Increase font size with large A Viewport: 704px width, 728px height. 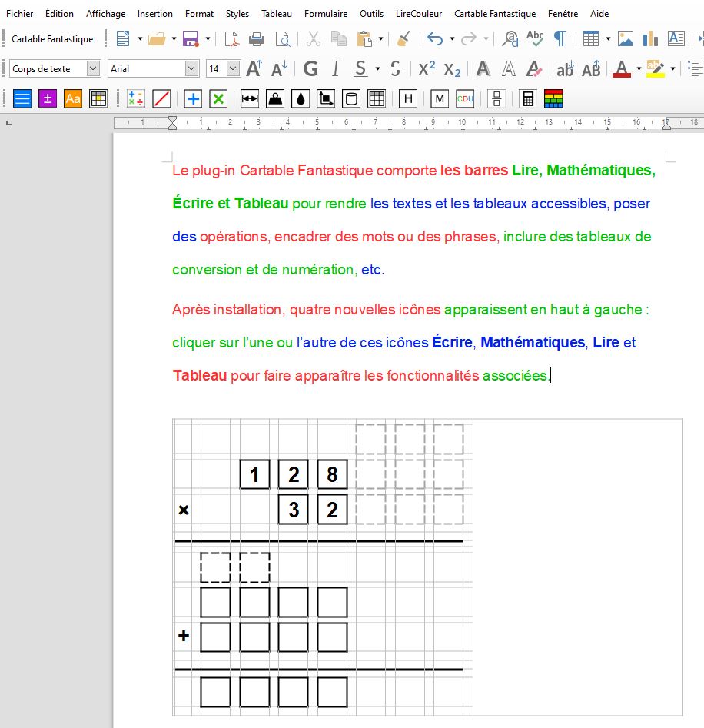click(x=254, y=68)
